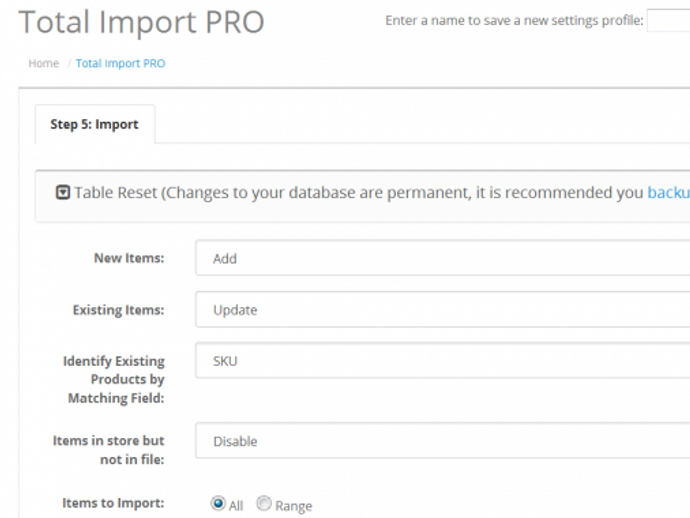Click the New Items field label

tap(129, 258)
